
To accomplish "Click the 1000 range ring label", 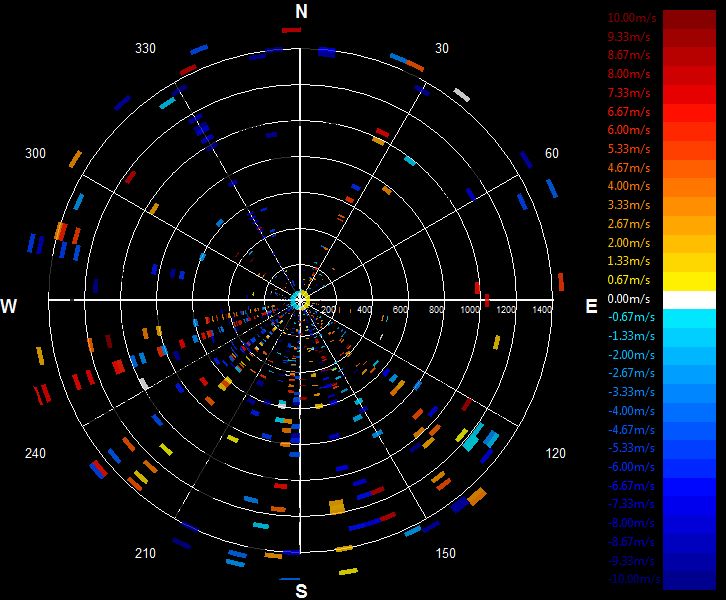I will [x=470, y=309].
